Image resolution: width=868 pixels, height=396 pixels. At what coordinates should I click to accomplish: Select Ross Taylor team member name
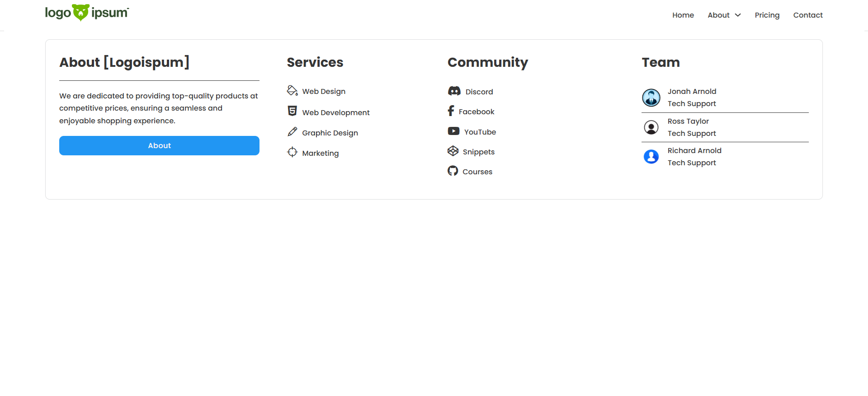(x=688, y=121)
